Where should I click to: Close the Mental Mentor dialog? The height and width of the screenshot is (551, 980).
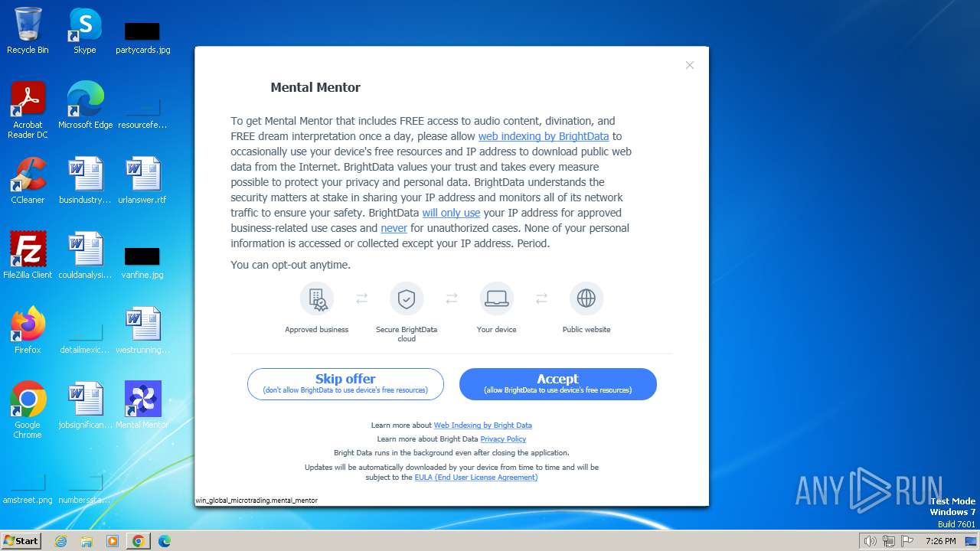pos(690,65)
